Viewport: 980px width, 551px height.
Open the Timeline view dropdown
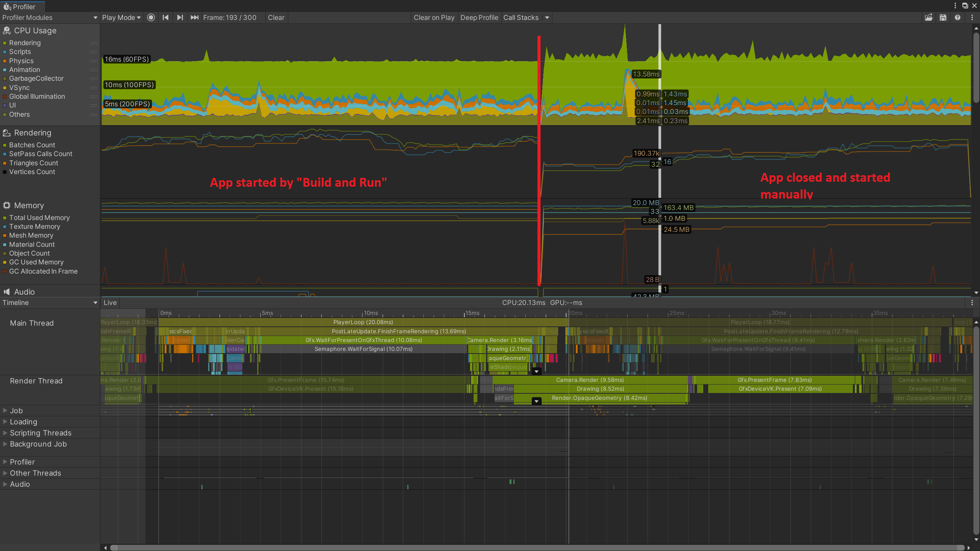tap(50, 303)
